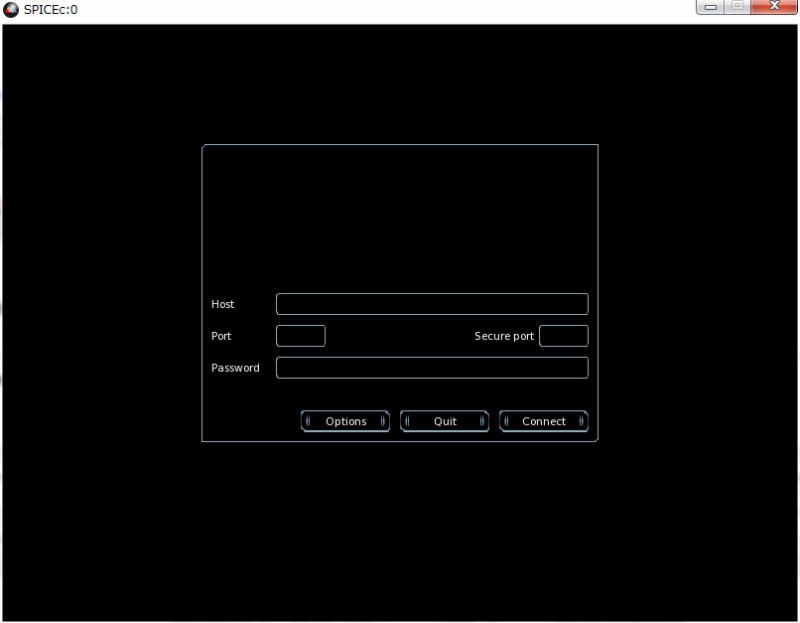Click empty title bar space beside the title
The width and height of the screenshot is (800, 623).
380,10
